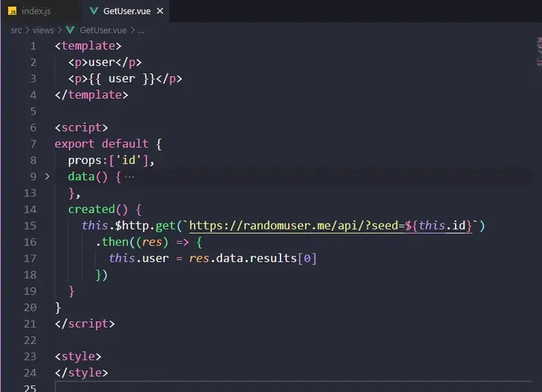The width and height of the screenshot is (542, 392).
Task: Click the closing </template> tag
Action: point(92,95)
